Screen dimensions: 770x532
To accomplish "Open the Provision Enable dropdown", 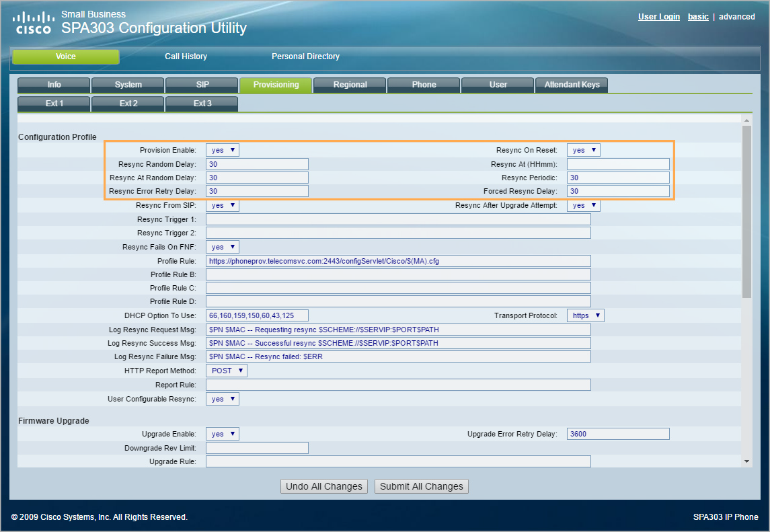I will pos(223,150).
